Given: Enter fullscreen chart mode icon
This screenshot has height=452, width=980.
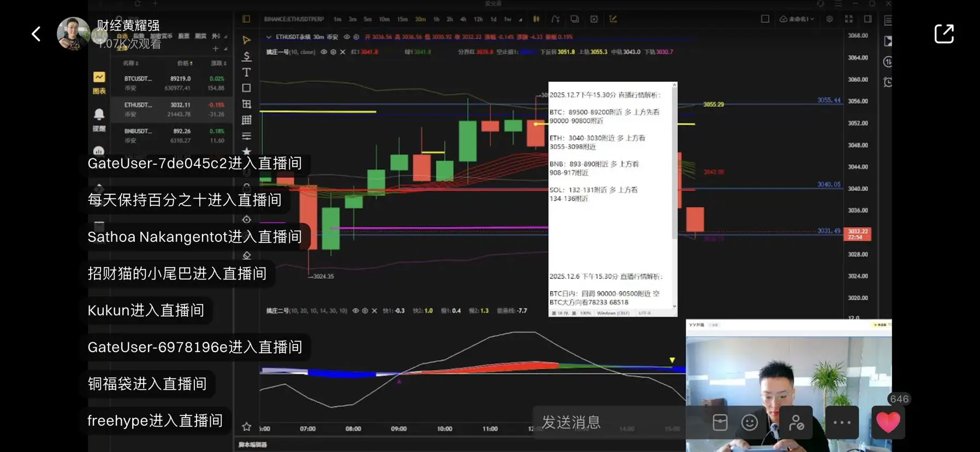Looking at the screenshot, I should click(x=848, y=19).
